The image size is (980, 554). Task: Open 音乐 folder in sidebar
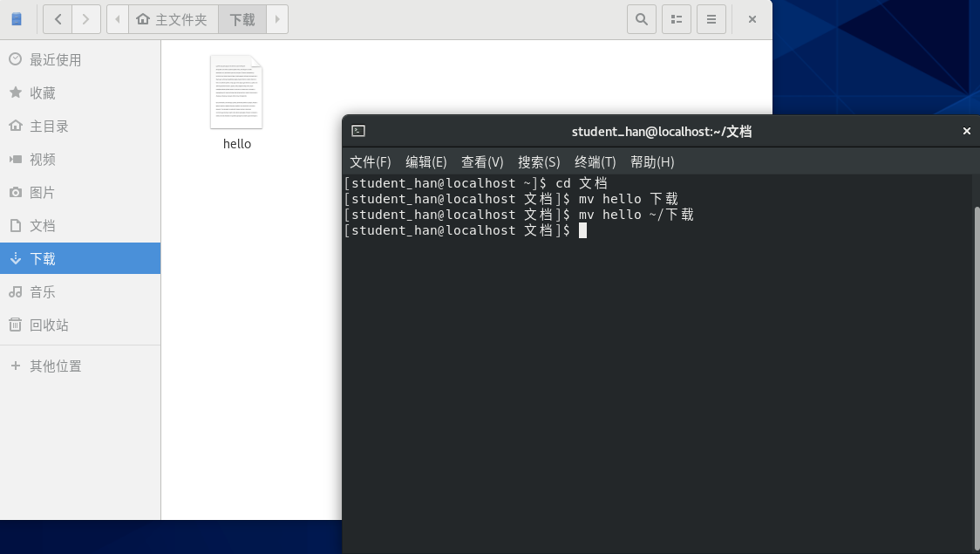(x=80, y=292)
